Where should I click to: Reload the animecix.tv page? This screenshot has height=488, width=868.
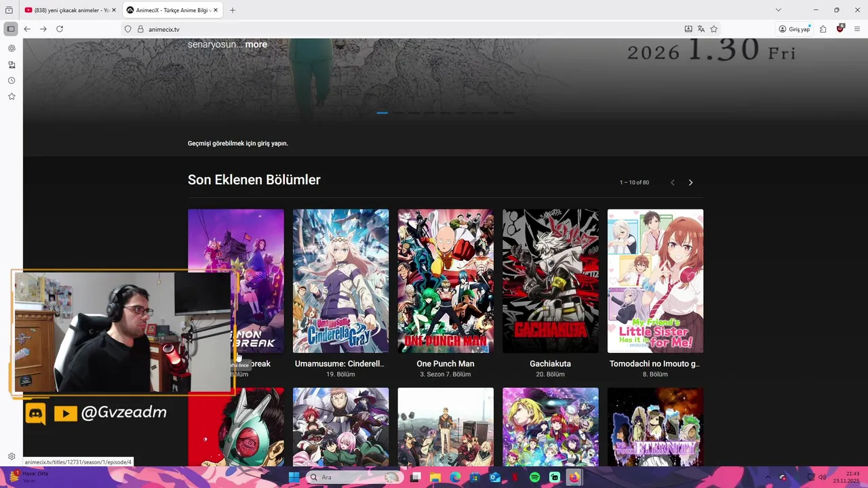[x=60, y=29]
